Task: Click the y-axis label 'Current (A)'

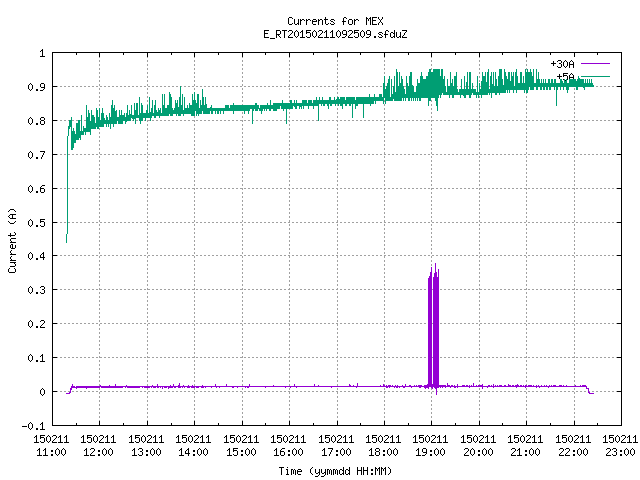Action: click(x=12, y=240)
